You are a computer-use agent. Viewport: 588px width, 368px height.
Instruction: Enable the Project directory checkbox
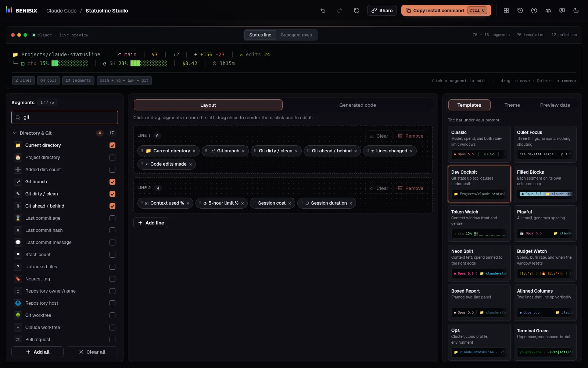point(112,158)
